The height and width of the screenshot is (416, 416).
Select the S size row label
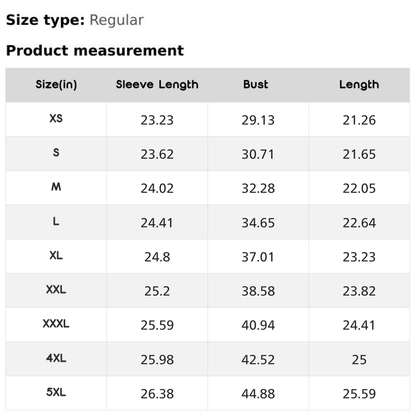(56, 153)
